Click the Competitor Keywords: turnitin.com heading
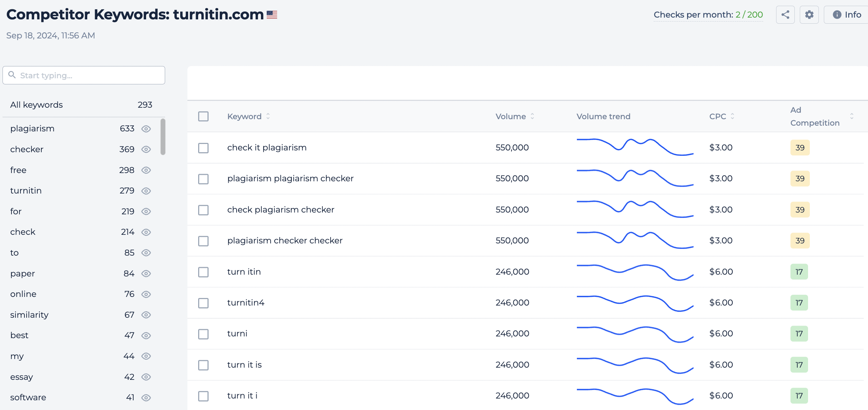 (x=135, y=15)
